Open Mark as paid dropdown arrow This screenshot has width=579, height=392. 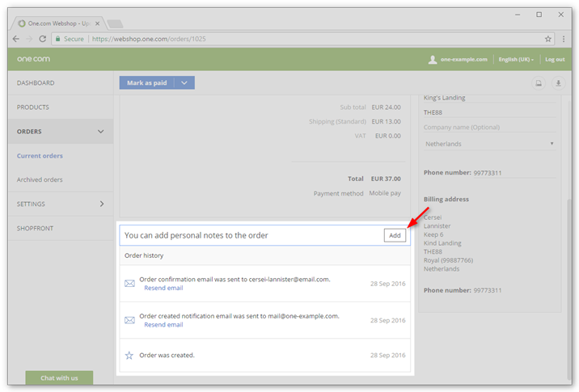coord(184,82)
